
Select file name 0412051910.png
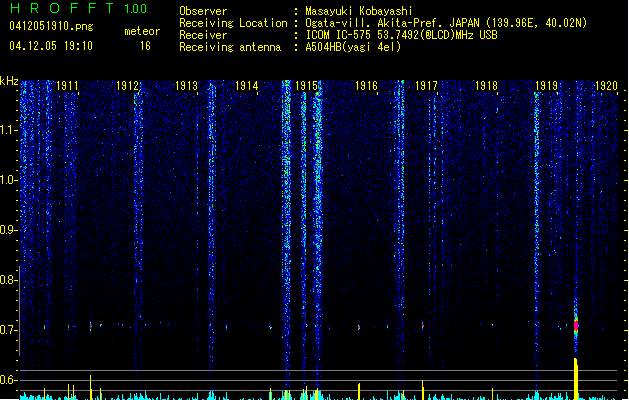(x=51, y=26)
